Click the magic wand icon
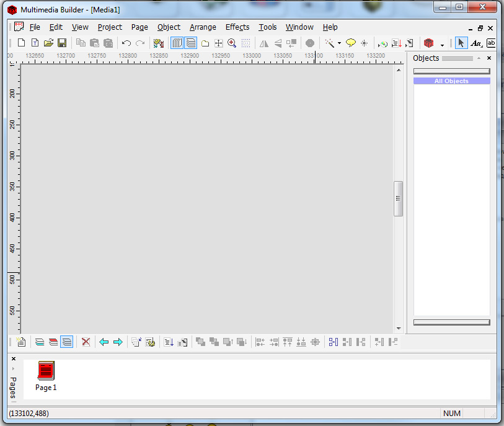 (x=330, y=43)
